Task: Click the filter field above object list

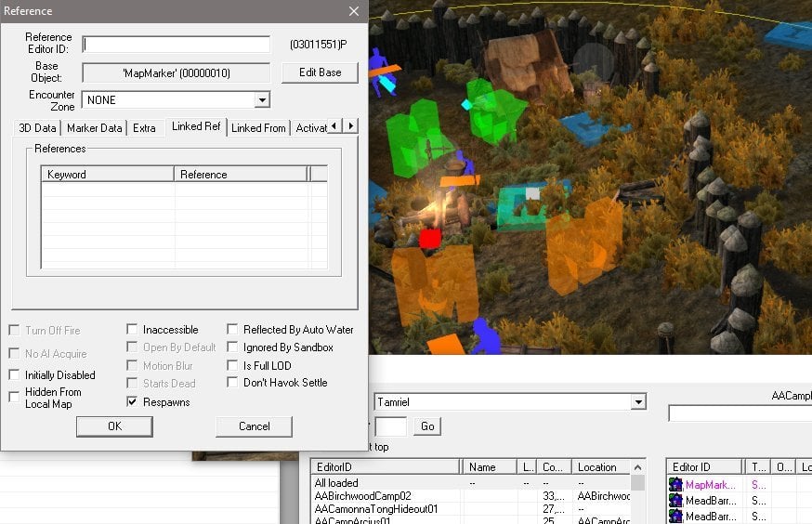Action: 740,413
